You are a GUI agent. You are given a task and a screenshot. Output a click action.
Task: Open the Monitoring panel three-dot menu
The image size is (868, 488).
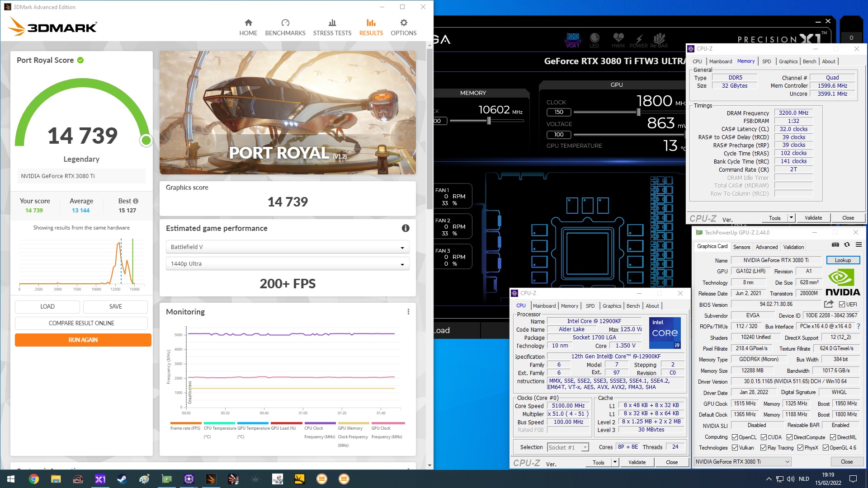coord(408,312)
